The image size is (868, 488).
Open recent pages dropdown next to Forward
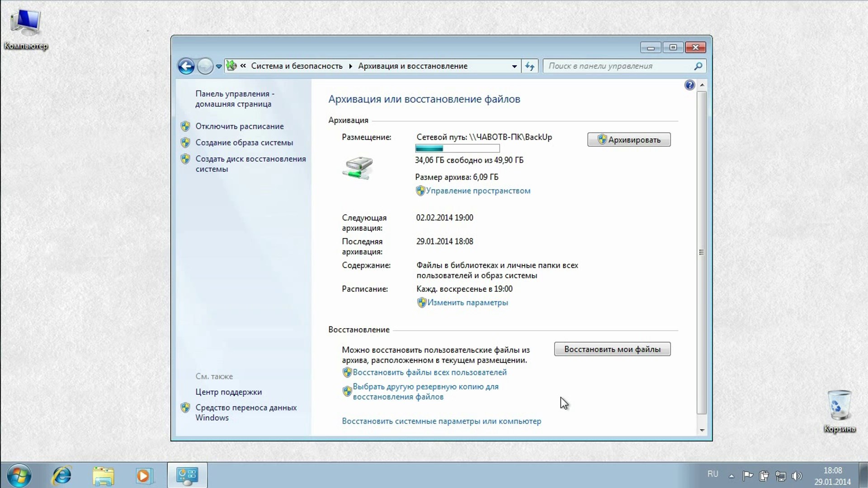coord(219,66)
